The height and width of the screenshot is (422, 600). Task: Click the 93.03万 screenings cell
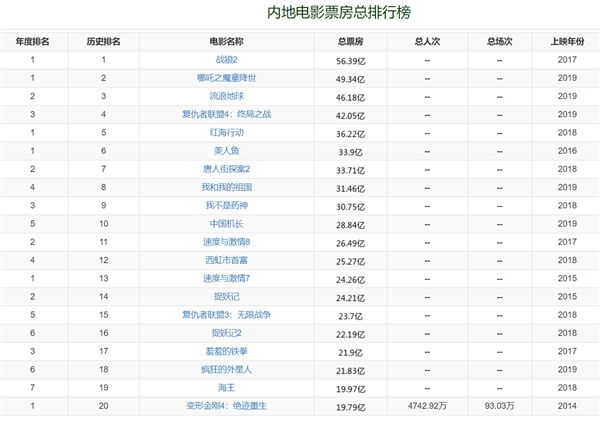click(x=500, y=406)
